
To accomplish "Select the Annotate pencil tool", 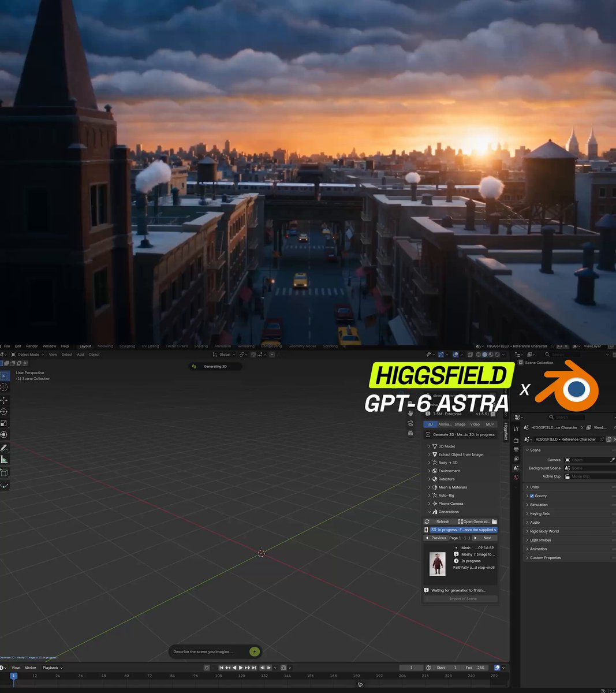I will pos(4,448).
